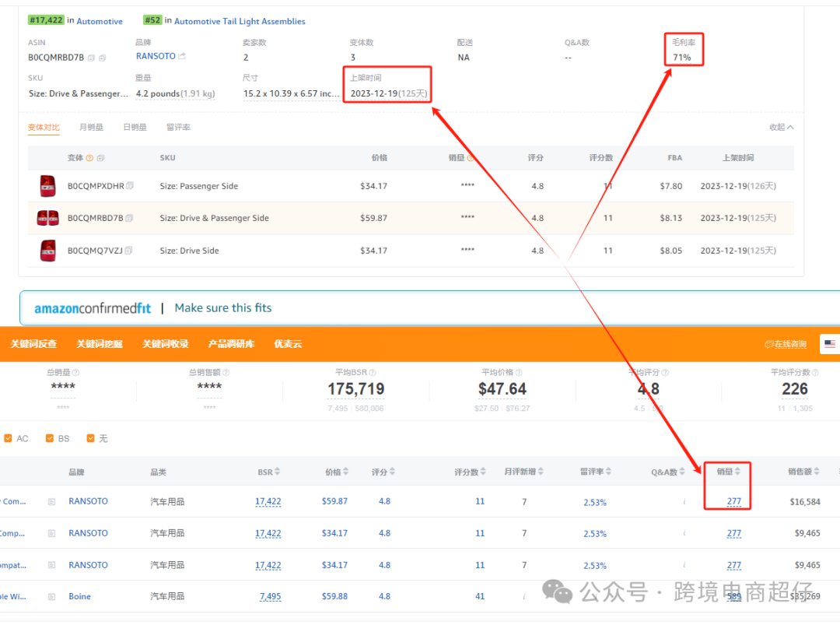Open the help icon beside 总销售额
The image size is (840, 625).
(226, 373)
